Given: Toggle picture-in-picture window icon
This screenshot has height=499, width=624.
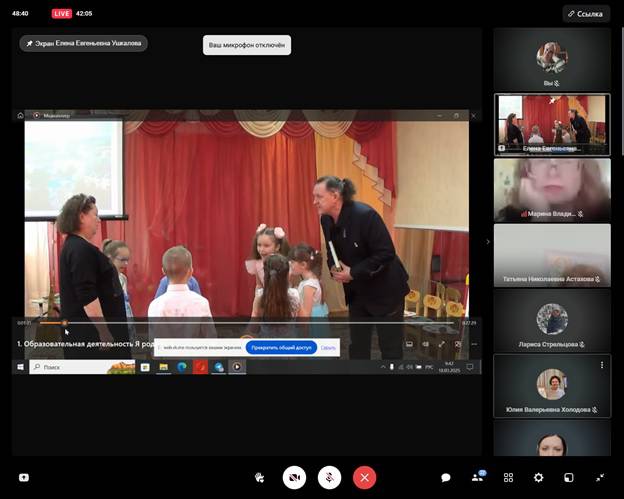Looking at the screenshot, I should 569,478.
